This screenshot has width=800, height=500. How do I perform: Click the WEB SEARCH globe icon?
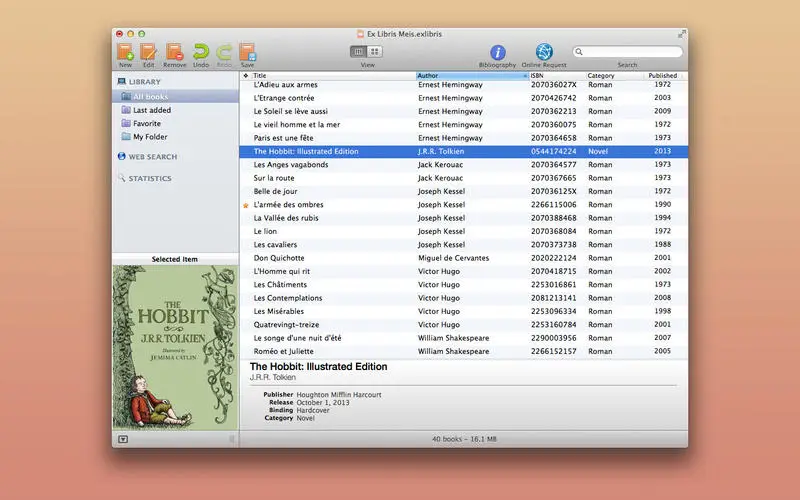121,156
